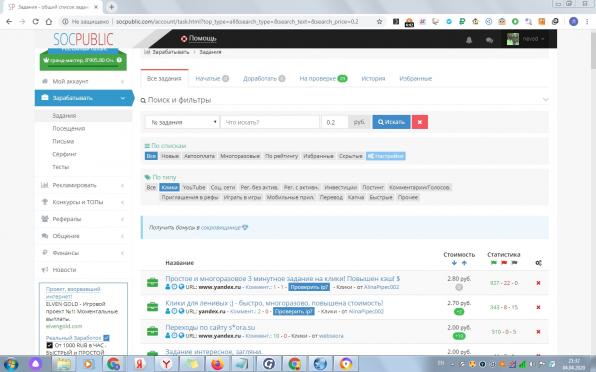Click the Помощь lifebuoy icon
The height and width of the screenshot is (372, 596).
(184, 38)
